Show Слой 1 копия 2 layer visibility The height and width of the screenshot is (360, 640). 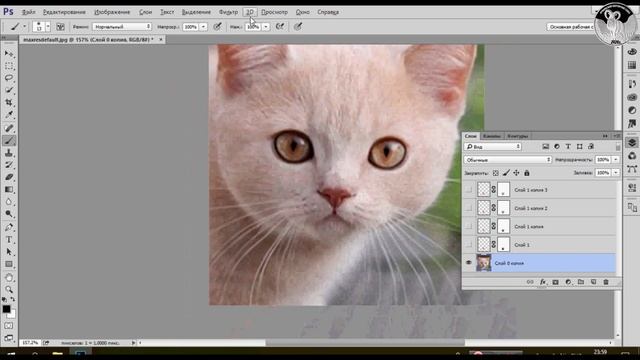pyautogui.click(x=469, y=208)
